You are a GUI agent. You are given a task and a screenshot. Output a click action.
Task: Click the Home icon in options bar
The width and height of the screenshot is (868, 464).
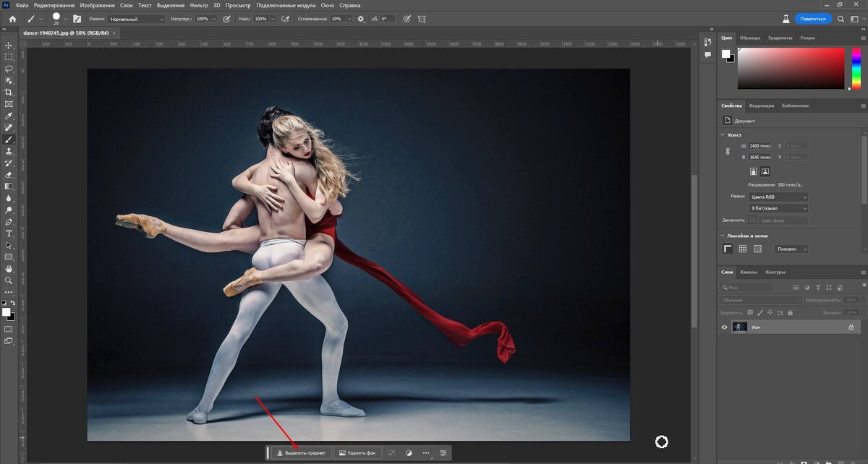(x=12, y=19)
